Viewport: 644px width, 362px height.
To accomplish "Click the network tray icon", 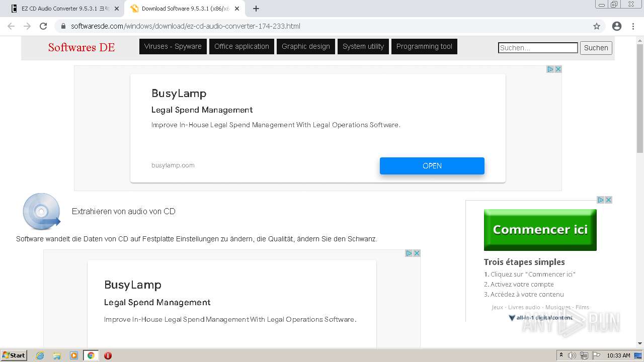I will click(584, 355).
